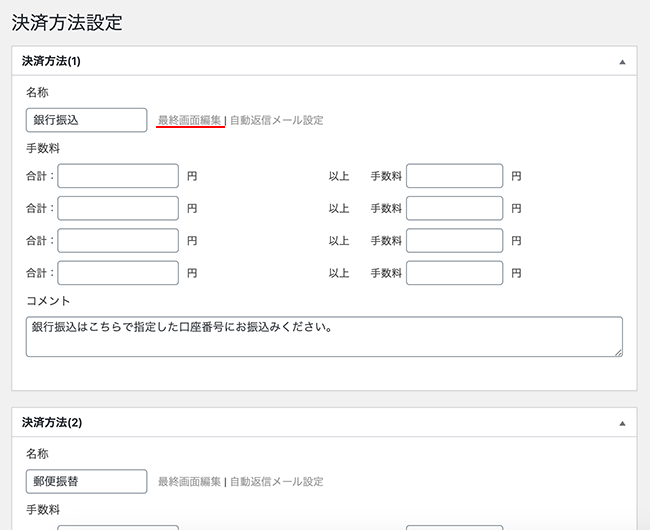Grab the comment textarea resize handle
This screenshot has width=650, height=530.
point(618,353)
